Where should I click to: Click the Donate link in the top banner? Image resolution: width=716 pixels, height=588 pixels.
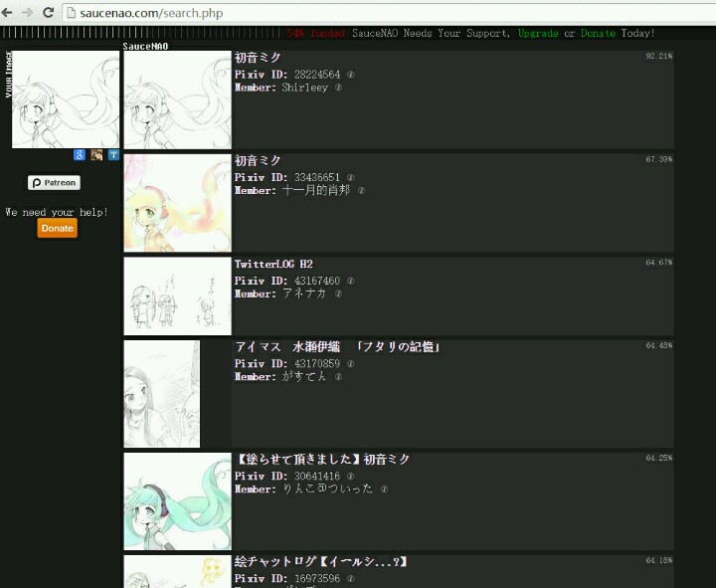pyautogui.click(x=599, y=33)
